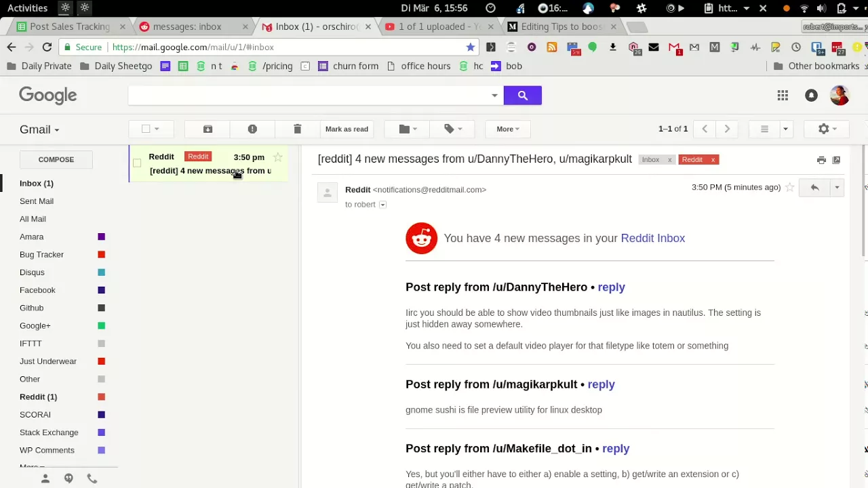Click the Reddit logo in the email body
Screen dimensions: 868x488
pos(421,239)
